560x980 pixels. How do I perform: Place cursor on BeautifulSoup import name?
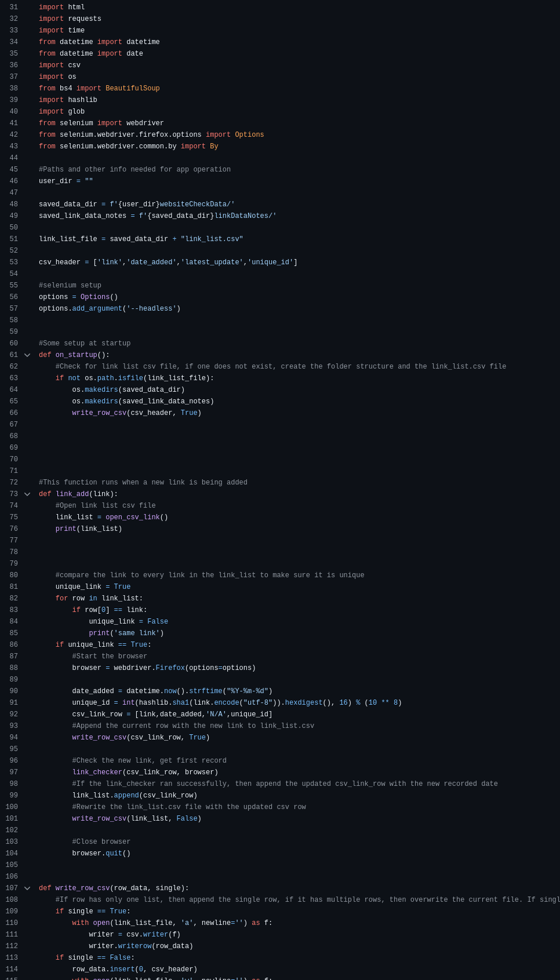tap(132, 89)
